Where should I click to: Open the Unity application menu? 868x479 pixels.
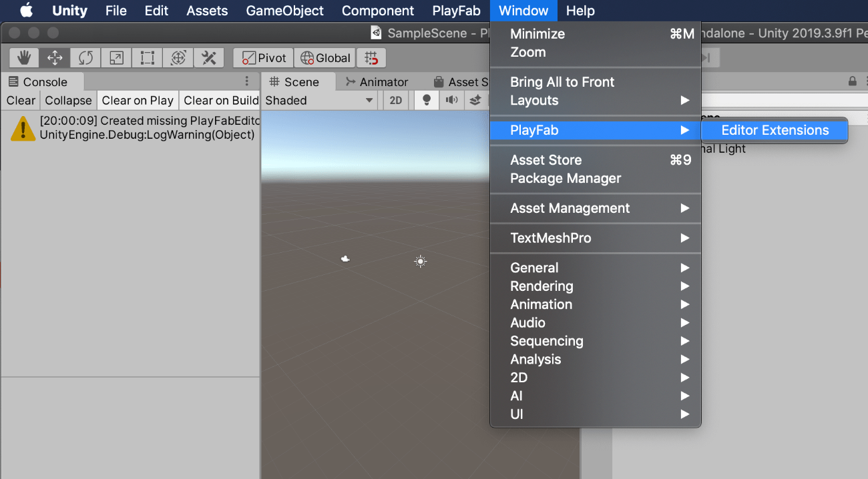[70, 11]
